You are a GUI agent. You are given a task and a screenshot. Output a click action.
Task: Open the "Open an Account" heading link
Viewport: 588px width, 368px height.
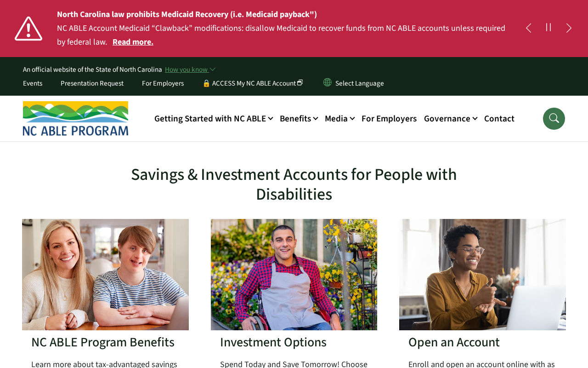(x=454, y=342)
